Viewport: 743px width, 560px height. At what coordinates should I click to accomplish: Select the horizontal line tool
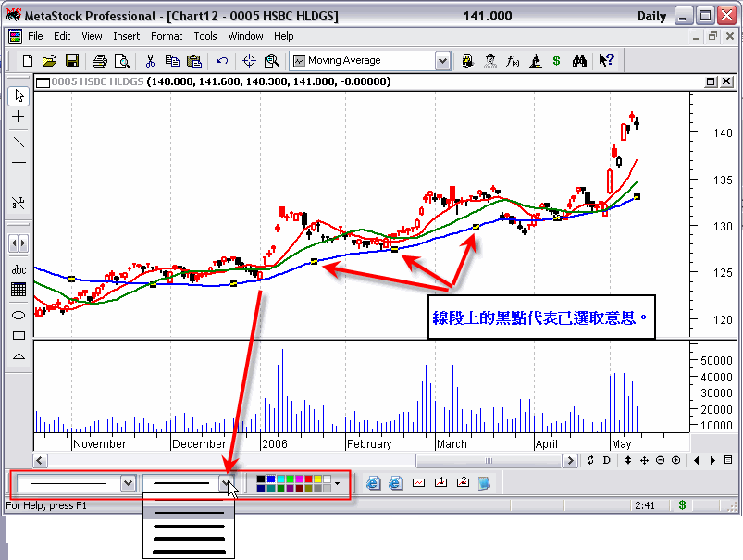pos(19,162)
